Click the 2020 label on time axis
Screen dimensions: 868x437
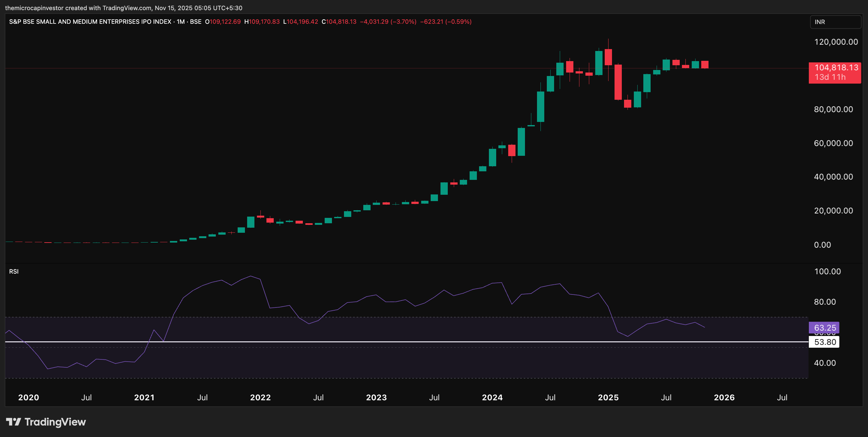click(x=29, y=397)
